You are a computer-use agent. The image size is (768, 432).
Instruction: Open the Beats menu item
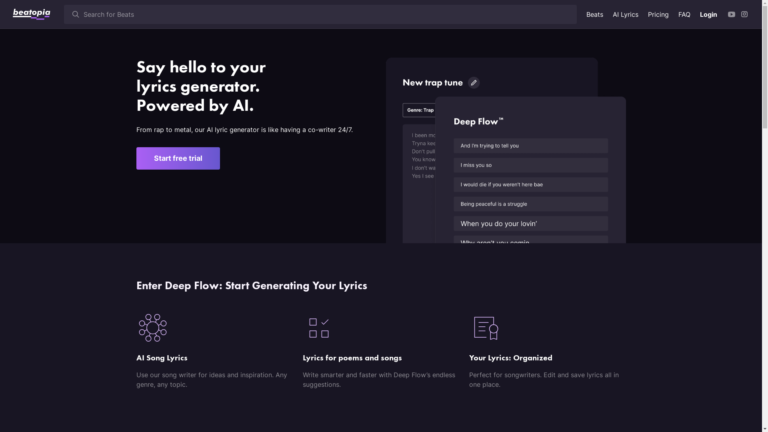pyautogui.click(x=594, y=15)
